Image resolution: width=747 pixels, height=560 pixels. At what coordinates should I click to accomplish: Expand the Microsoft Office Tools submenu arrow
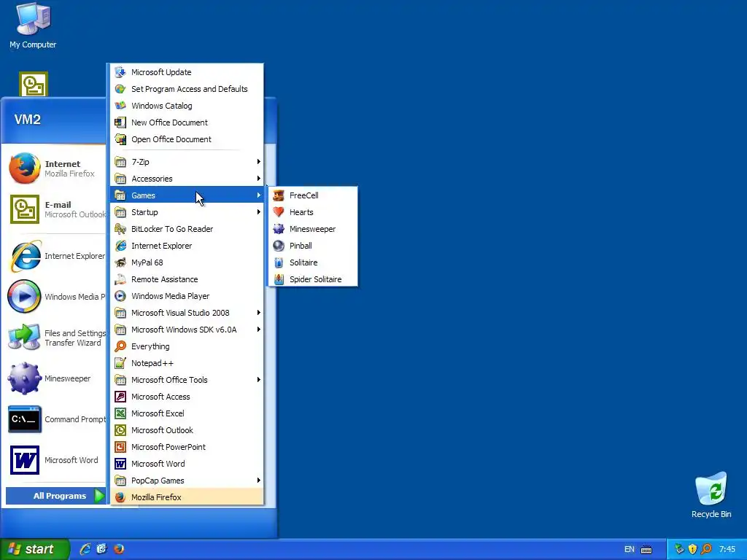pos(259,379)
